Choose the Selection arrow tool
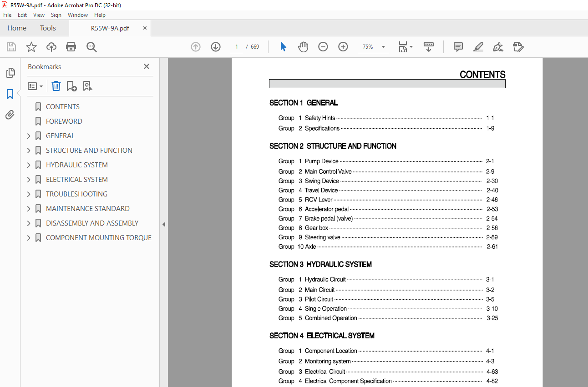 click(x=283, y=47)
